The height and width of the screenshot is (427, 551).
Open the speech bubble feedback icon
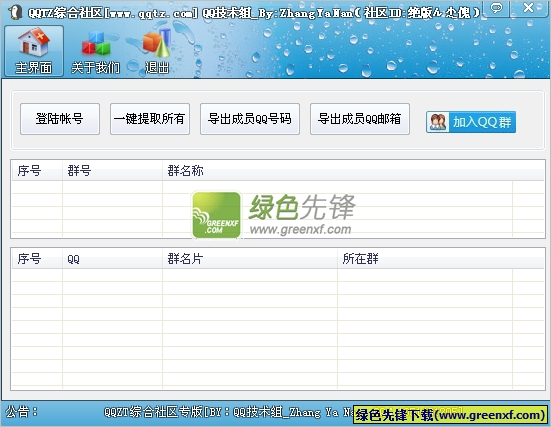(x=496, y=8)
